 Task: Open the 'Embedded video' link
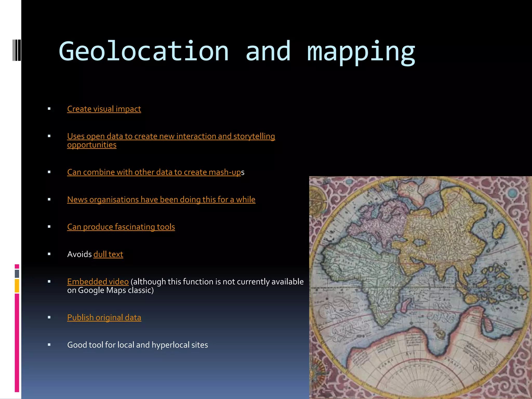[98, 282]
